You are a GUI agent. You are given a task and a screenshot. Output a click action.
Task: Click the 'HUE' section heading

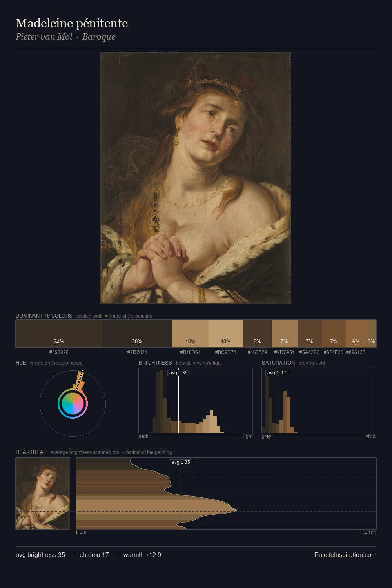[x=21, y=363]
